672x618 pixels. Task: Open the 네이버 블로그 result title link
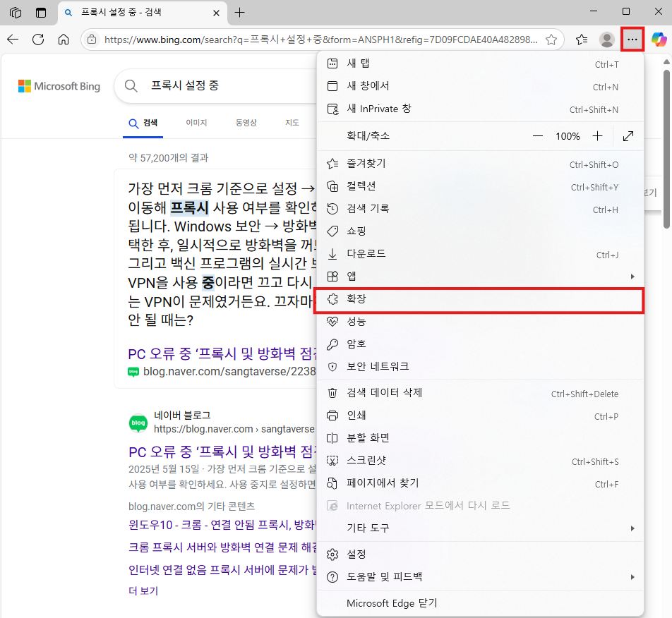click(x=223, y=452)
